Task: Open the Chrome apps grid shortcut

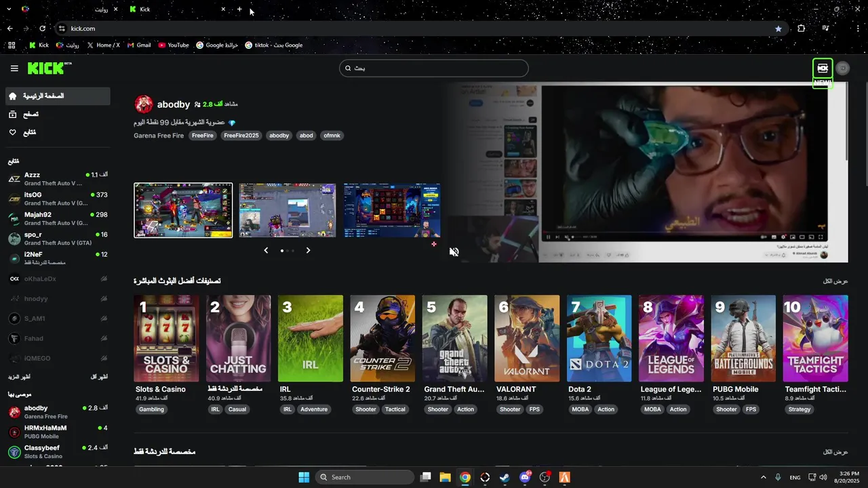Action: tap(12, 45)
